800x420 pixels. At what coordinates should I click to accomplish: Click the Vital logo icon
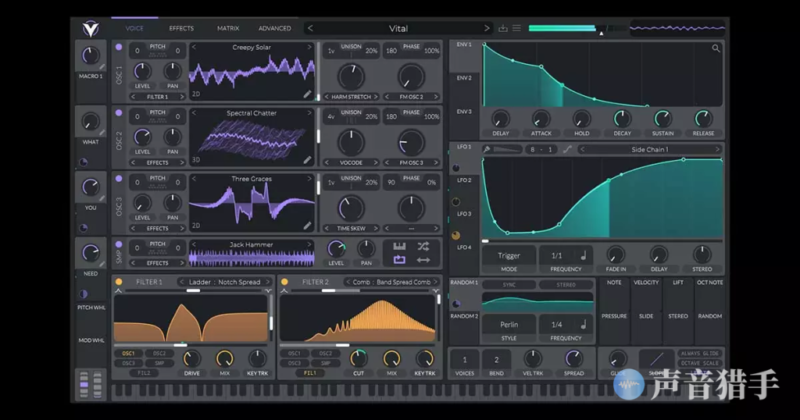(91, 29)
